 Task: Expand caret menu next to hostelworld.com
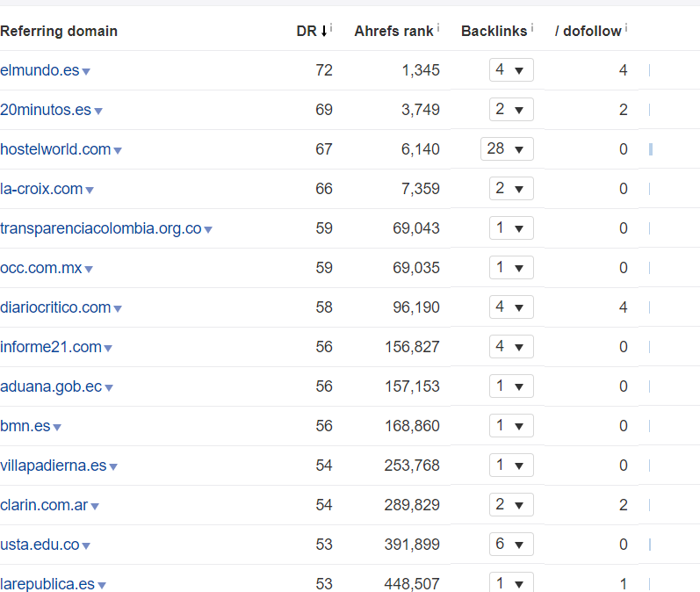point(118,151)
